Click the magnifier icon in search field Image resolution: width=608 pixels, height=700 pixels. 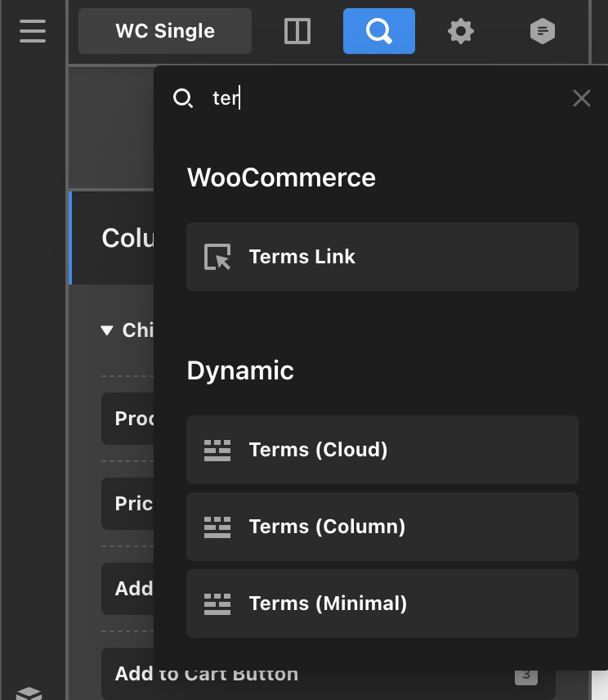point(183,98)
